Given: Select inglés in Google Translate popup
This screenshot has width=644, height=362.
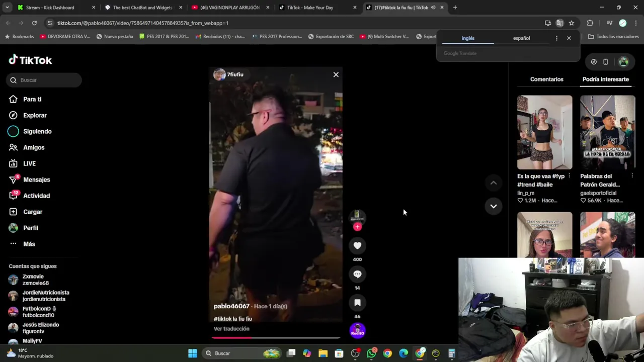Looking at the screenshot, I should 468,38.
